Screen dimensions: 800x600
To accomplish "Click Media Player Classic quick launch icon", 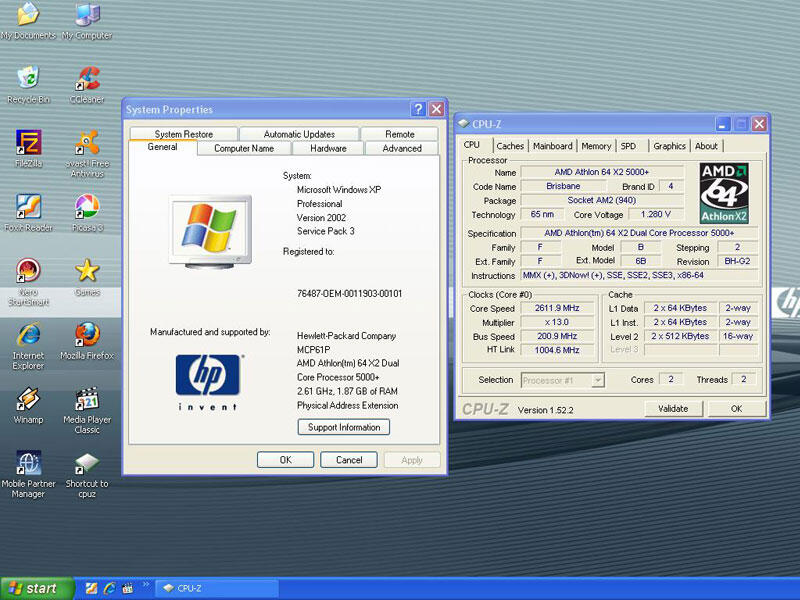I will coord(127,588).
